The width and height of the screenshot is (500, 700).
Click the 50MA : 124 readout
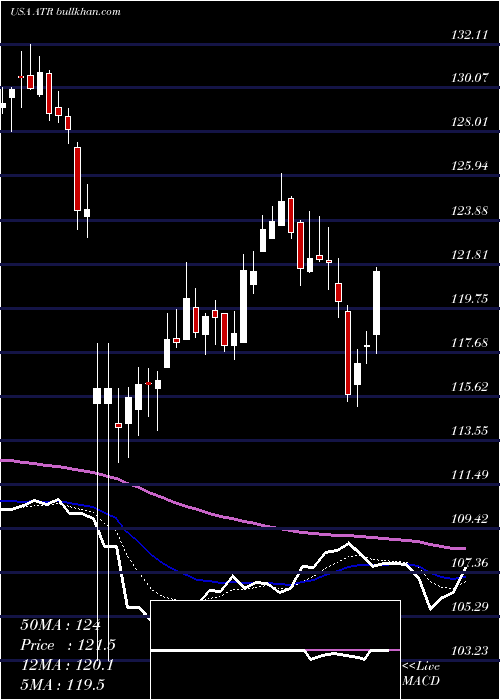coord(61,625)
